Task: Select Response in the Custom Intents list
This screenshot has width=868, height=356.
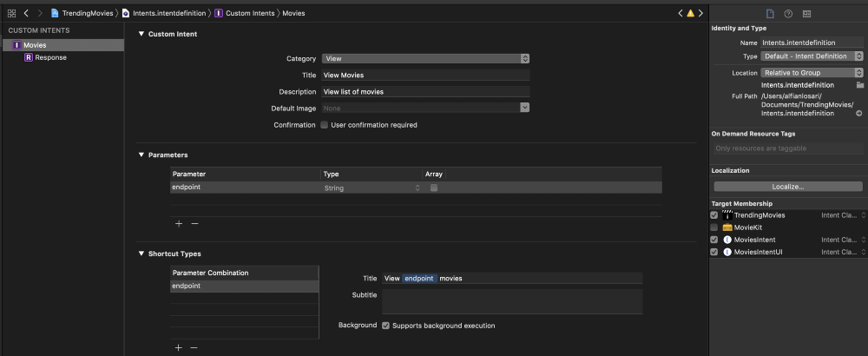Action: click(x=50, y=57)
